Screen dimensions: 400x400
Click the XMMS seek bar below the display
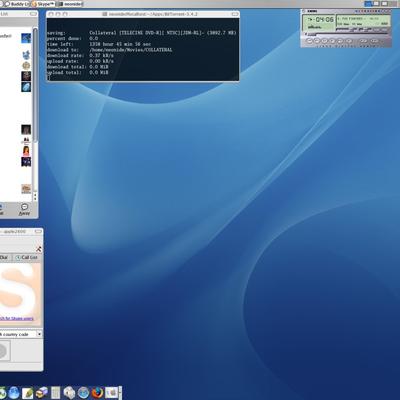tap(346, 34)
